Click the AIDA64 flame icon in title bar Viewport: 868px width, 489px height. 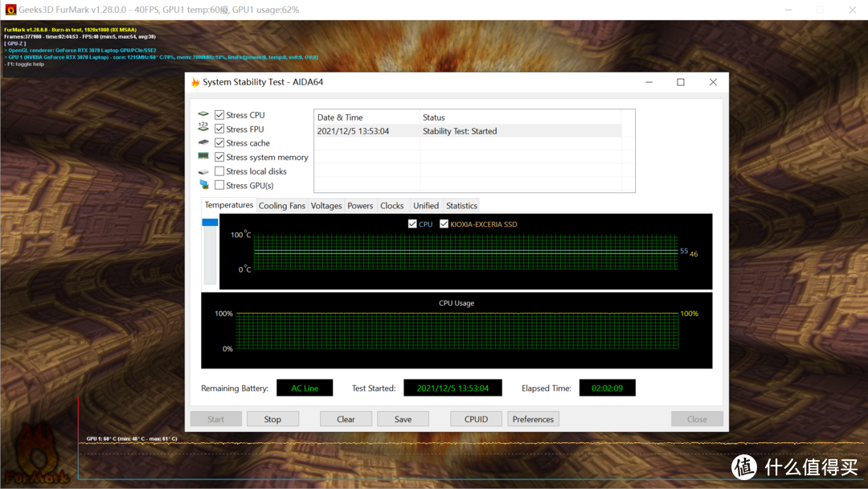pos(195,82)
